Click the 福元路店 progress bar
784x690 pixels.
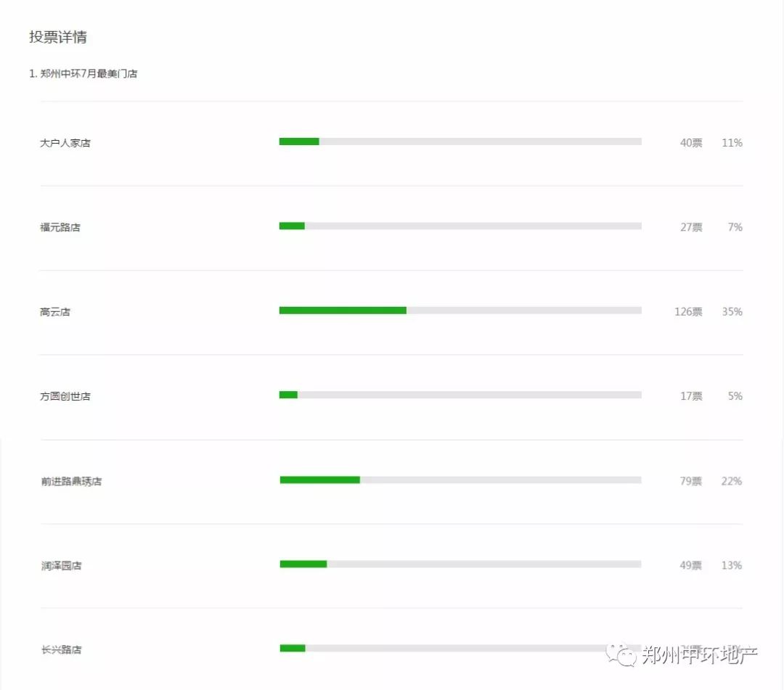click(460, 226)
